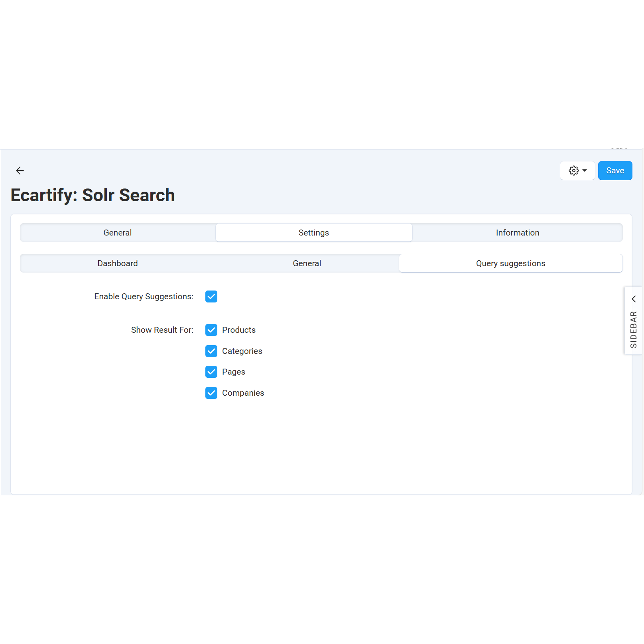Open the gear settings dropdown menu
The width and height of the screenshot is (644, 644).
point(577,171)
